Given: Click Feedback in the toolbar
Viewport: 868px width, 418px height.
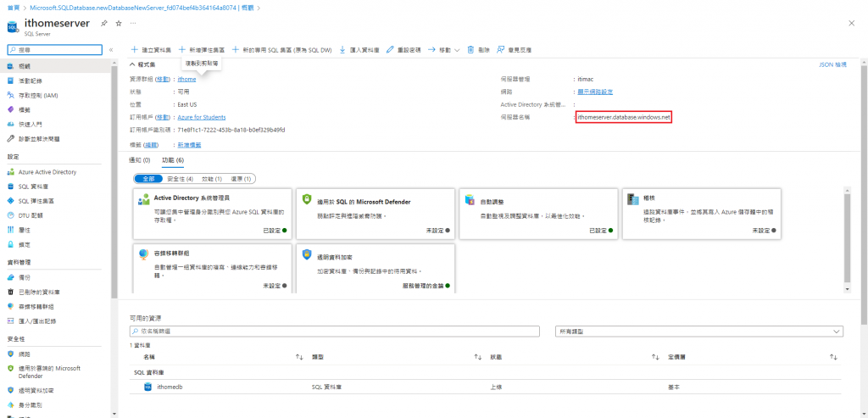Looking at the screenshot, I should coord(515,50).
